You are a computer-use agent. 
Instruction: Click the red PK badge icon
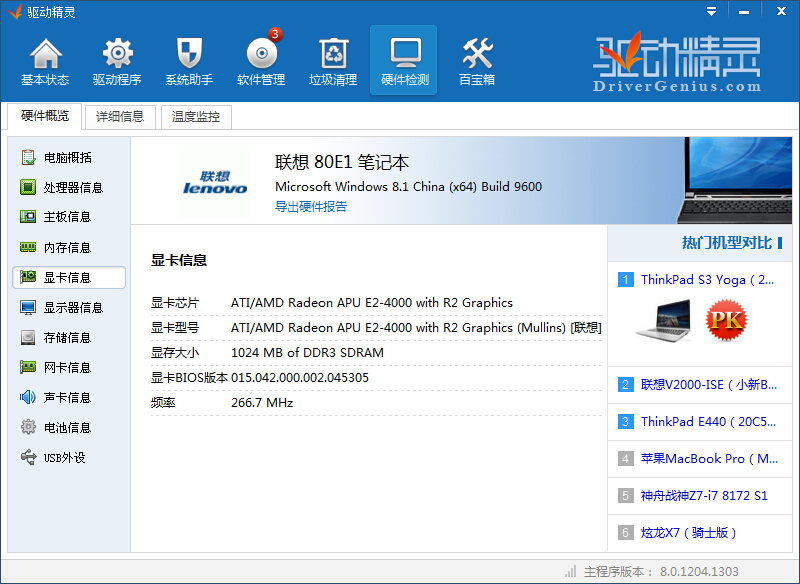[727, 320]
